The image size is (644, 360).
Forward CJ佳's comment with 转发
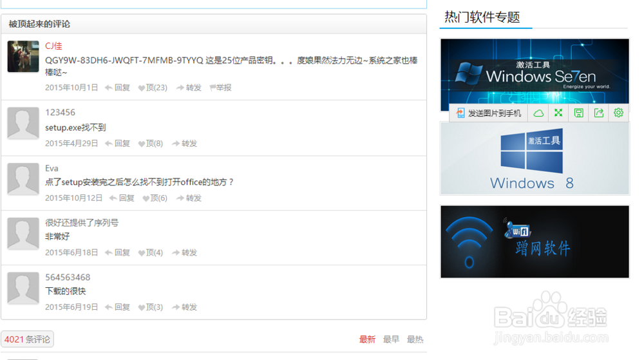coord(189,88)
